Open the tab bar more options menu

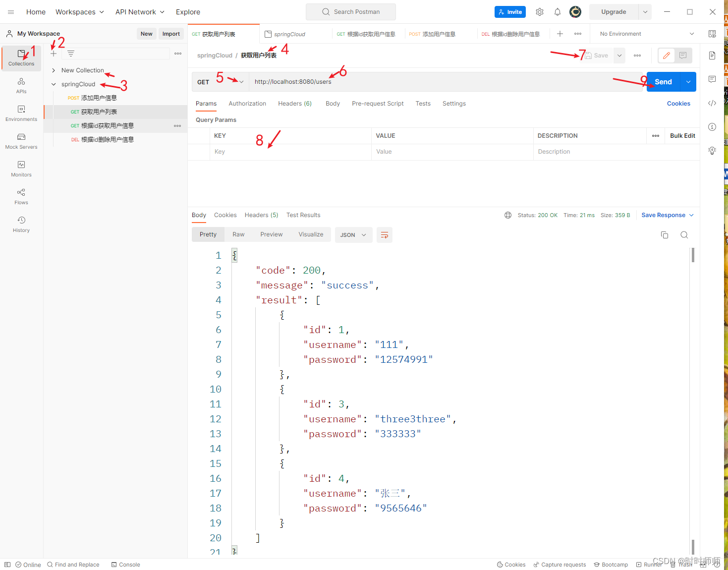(x=578, y=34)
